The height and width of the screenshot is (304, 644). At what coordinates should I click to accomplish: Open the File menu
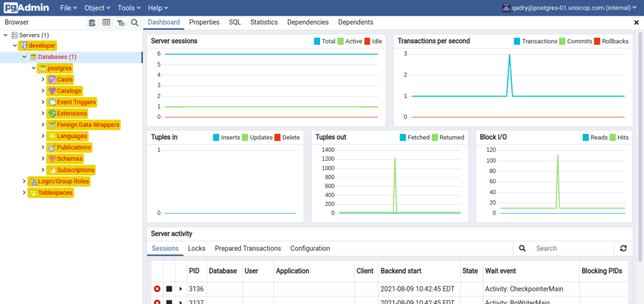coord(68,8)
